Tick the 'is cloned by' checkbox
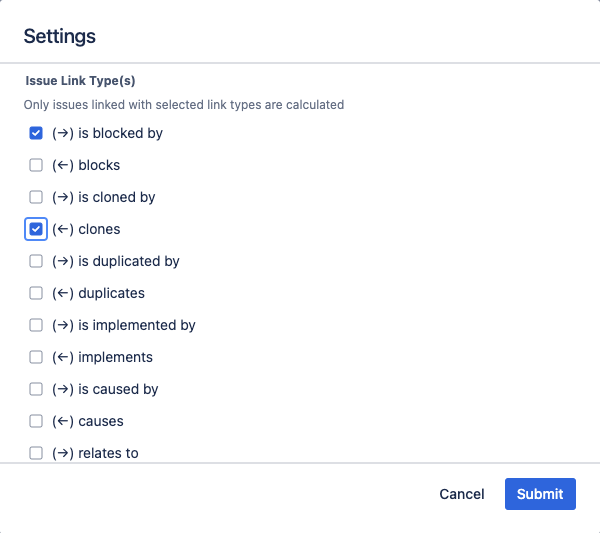 coord(36,197)
